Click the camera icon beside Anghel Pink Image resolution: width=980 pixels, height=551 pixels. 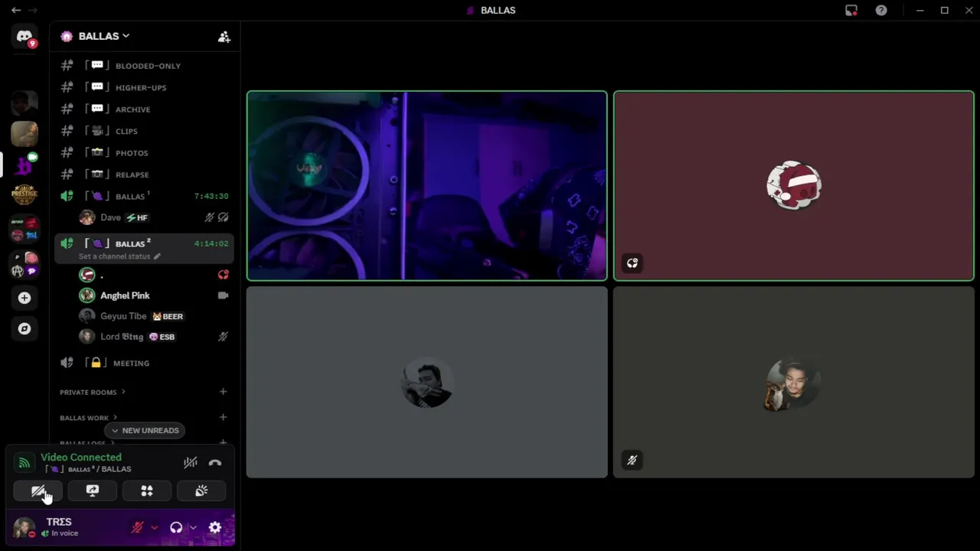[x=223, y=295]
